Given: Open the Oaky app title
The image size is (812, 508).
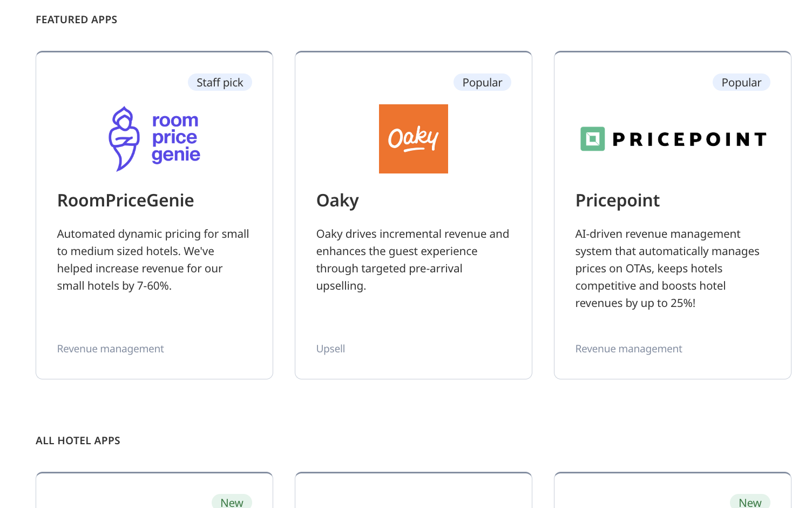Looking at the screenshot, I should [337, 200].
